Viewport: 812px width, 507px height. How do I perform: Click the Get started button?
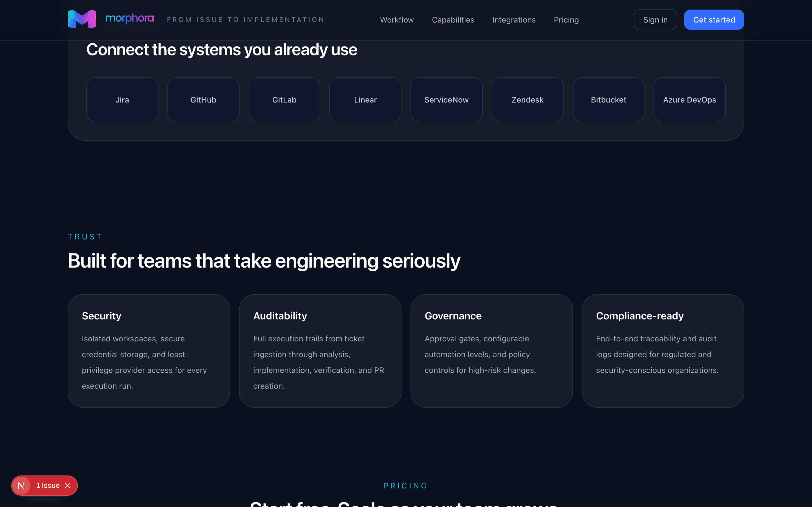coord(714,19)
